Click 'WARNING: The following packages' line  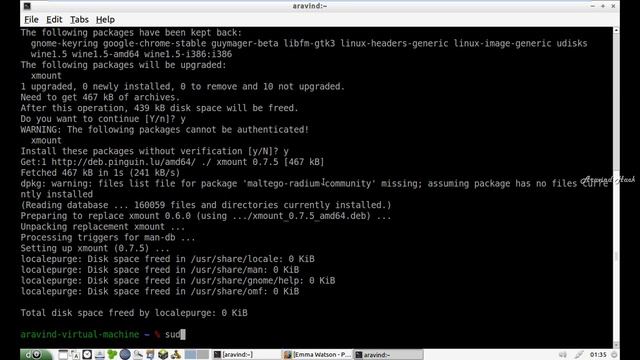tap(165, 130)
